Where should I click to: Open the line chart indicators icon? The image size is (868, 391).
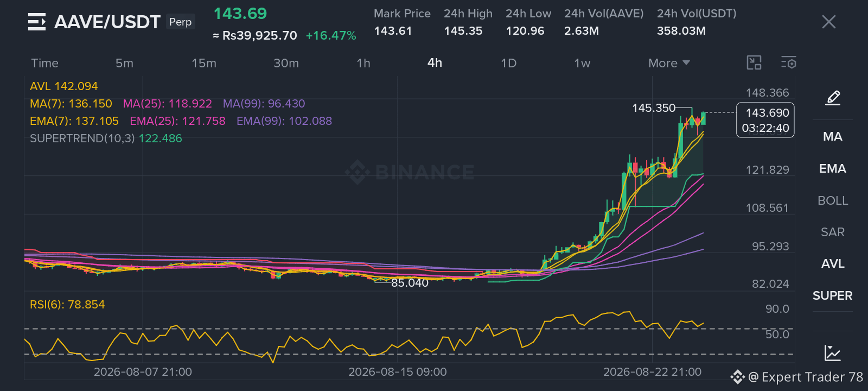833,353
